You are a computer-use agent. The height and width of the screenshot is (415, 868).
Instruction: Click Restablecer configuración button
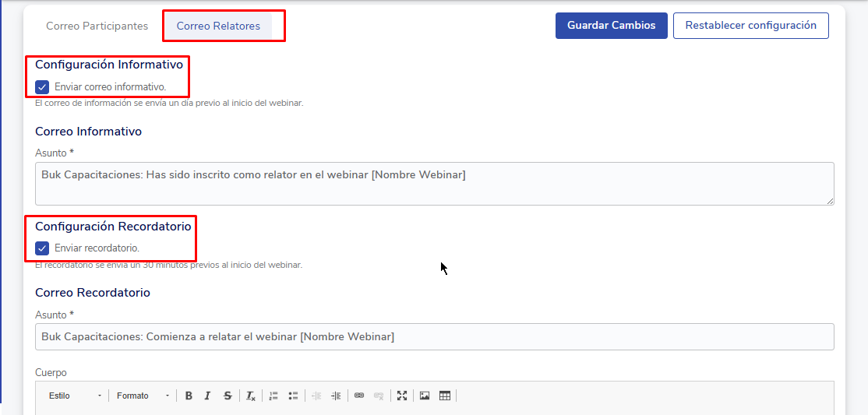pyautogui.click(x=750, y=26)
